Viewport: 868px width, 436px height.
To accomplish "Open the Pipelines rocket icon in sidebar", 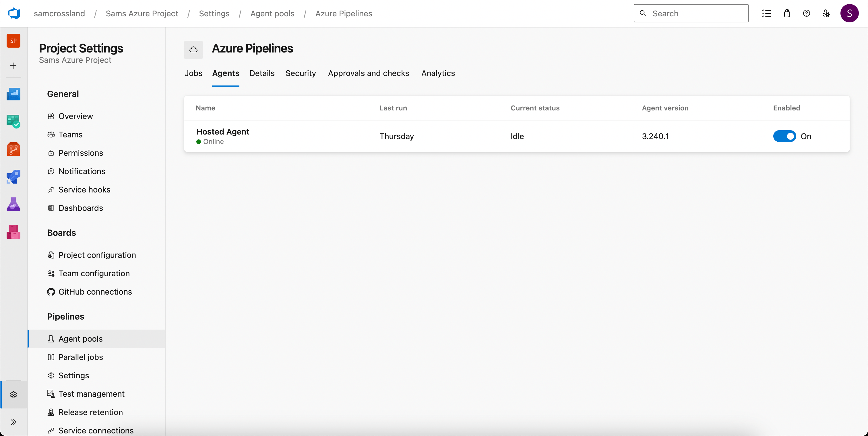I will click(x=13, y=177).
